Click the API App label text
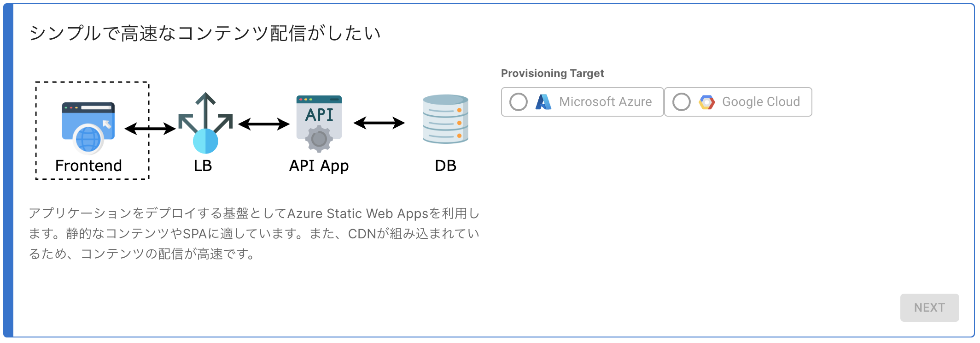 [319, 166]
